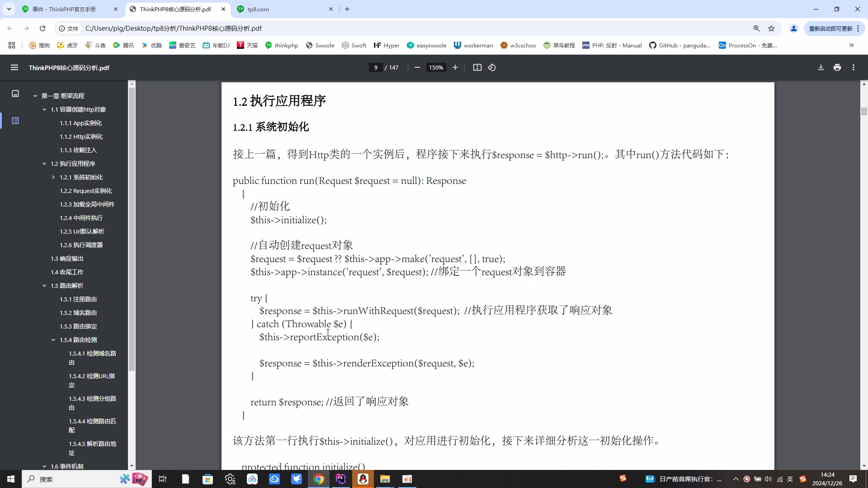Reload the current page
868x488 pixels.
pos(42,28)
